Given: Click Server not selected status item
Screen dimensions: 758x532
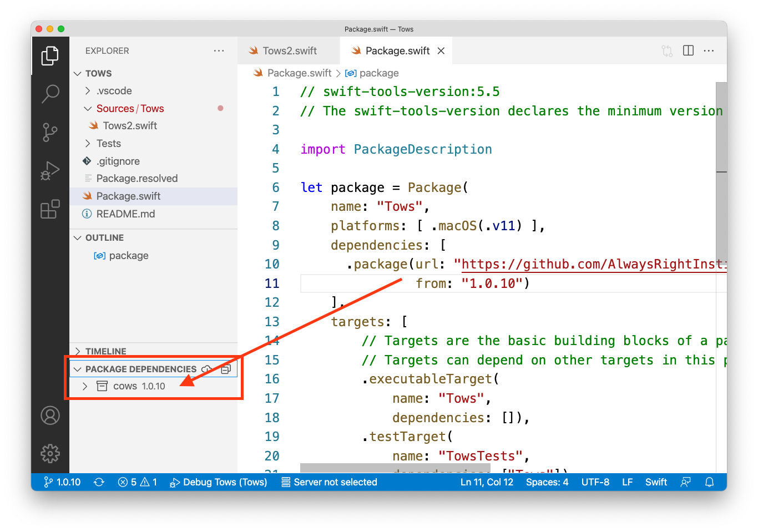Looking at the screenshot, I should [x=330, y=482].
